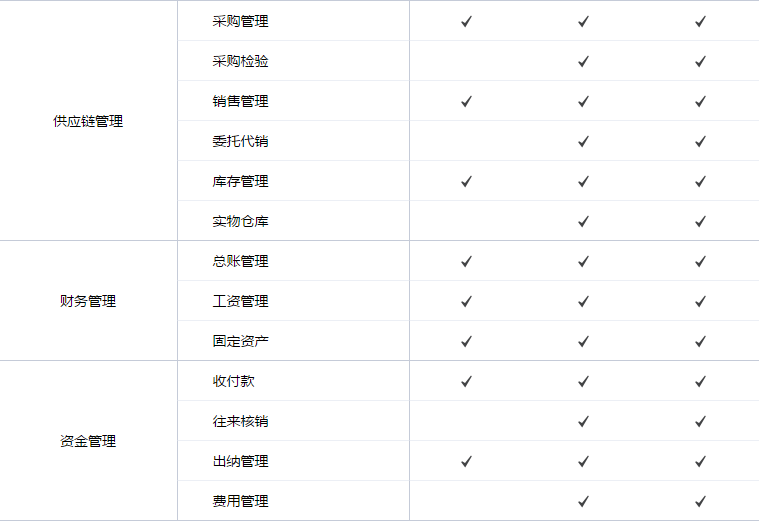The height and width of the screenshot is (521, 764).
Task: Select the 财务管理 category heading
Action: [88, 301]
